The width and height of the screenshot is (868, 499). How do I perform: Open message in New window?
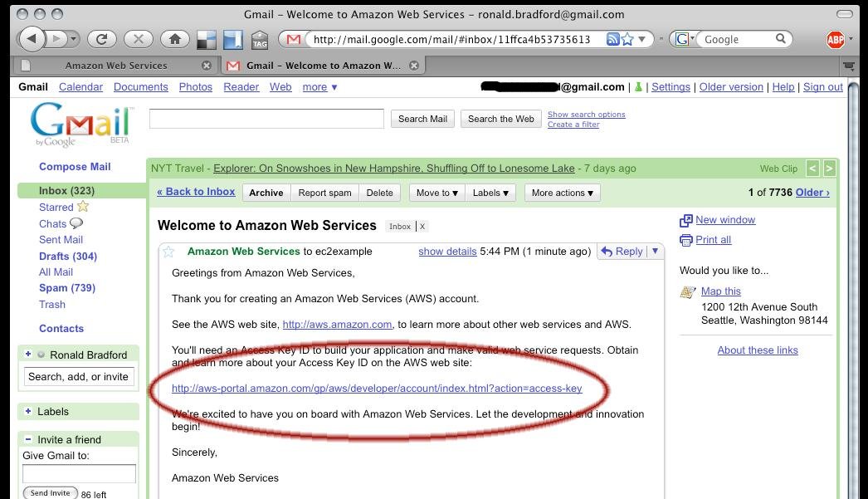[725, 220]
